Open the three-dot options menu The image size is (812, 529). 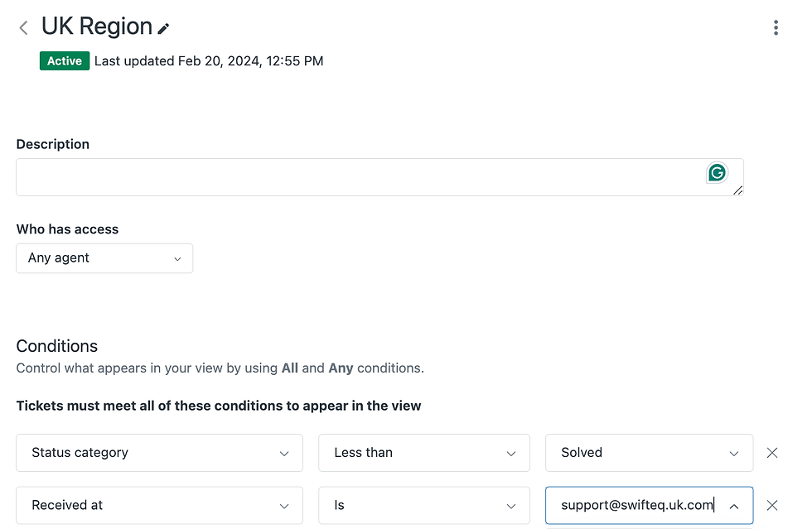(776, 27)
